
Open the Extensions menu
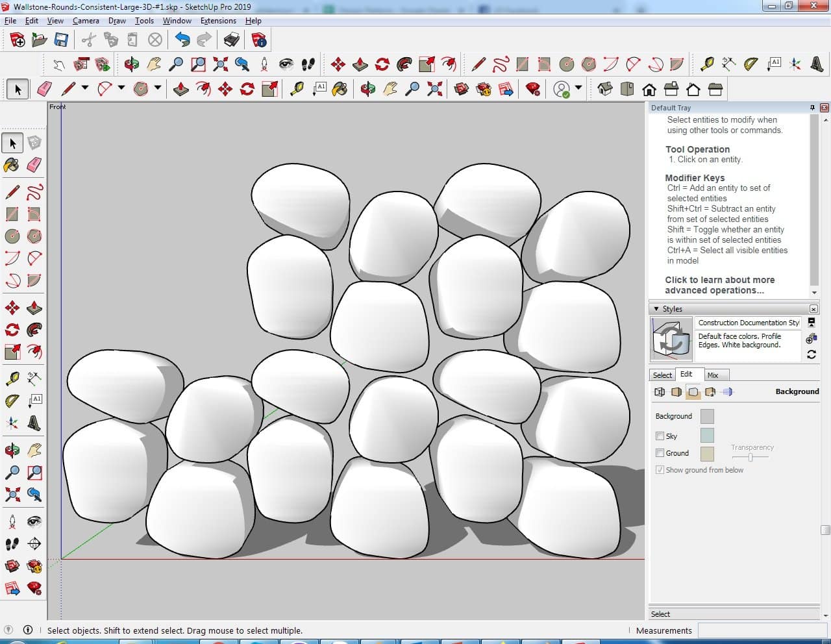pyautogui.click(x=218, y=21)
